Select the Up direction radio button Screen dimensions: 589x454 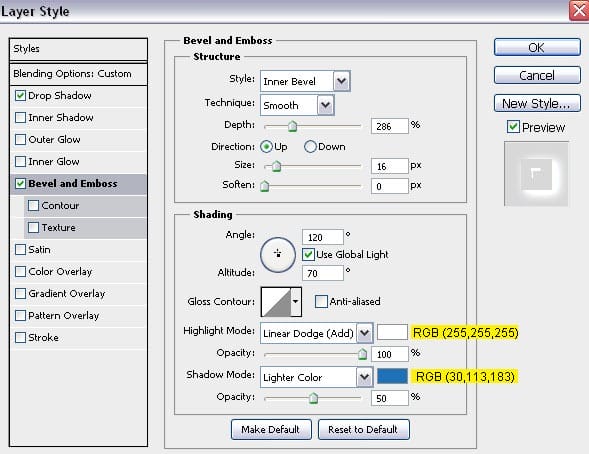pos(266,146)
